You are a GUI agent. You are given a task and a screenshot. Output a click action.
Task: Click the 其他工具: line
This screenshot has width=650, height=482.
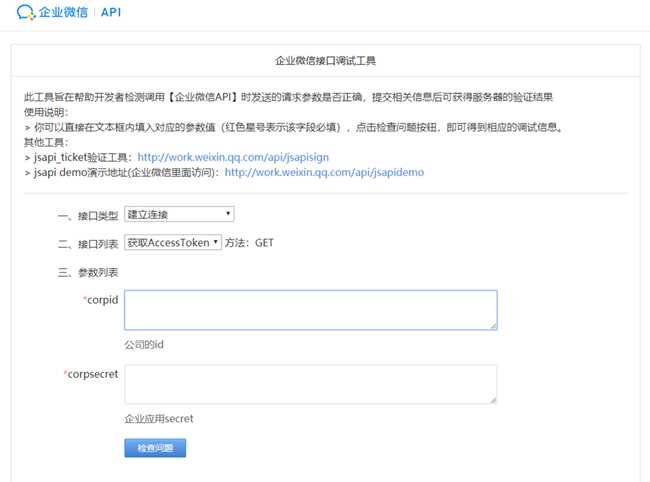pos(46,142)
